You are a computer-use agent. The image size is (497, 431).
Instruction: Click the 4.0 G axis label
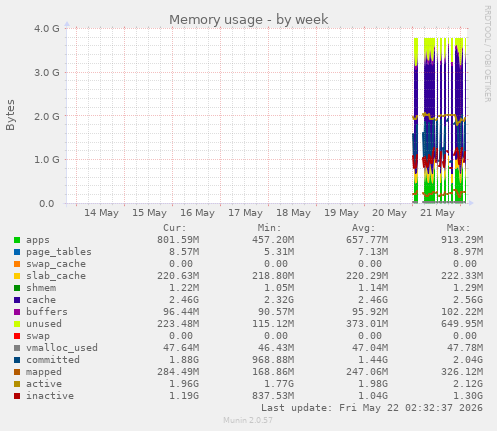point(47,28)
